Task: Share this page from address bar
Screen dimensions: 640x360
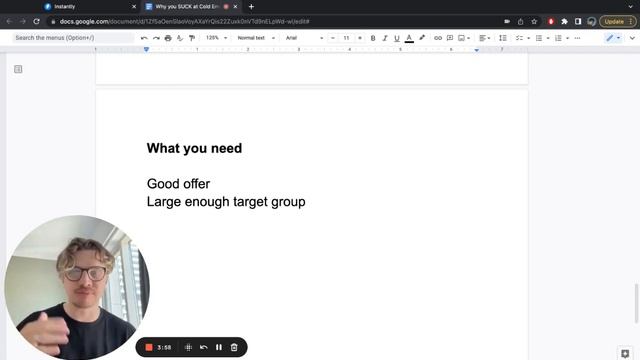Action: pyautogui.click(x=520, y=21)
